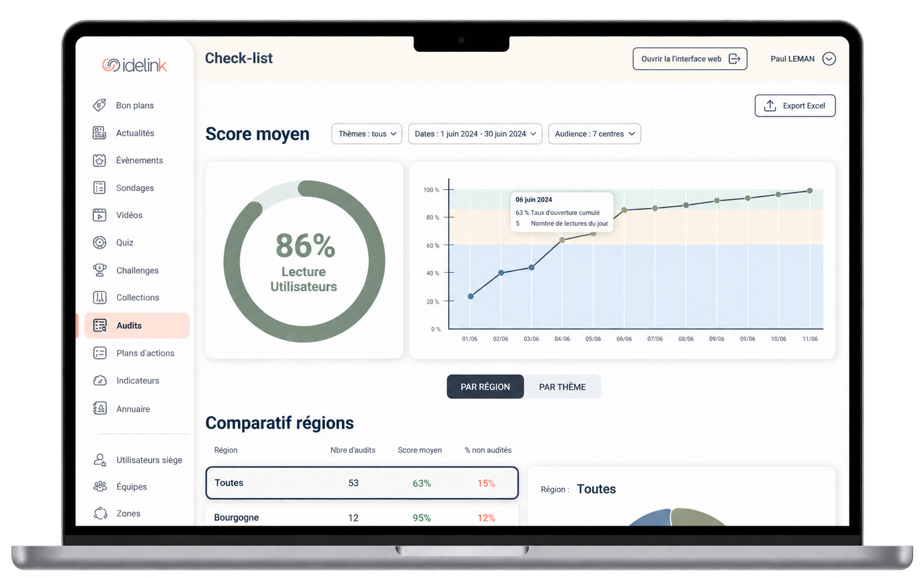The height and width of the screenshot is (578, 924).
Task: Click the Sondages survey icon
Action: (x=100, y=188)
